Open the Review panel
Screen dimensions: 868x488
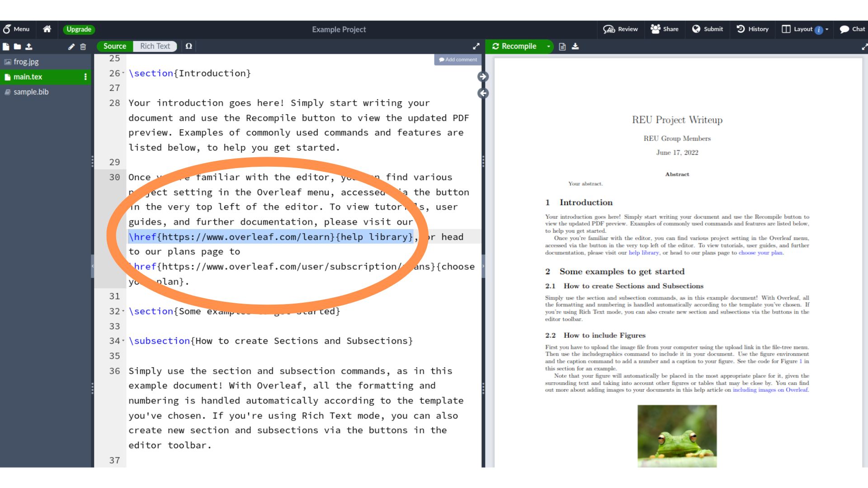click(x=621, y=28)
